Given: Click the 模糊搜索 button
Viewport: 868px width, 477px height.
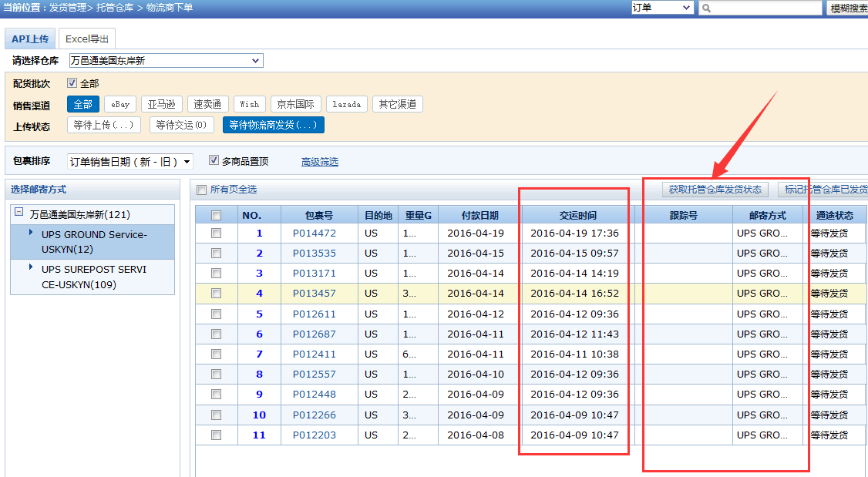Looking at the screenshot, I should (x=847, y=8).
